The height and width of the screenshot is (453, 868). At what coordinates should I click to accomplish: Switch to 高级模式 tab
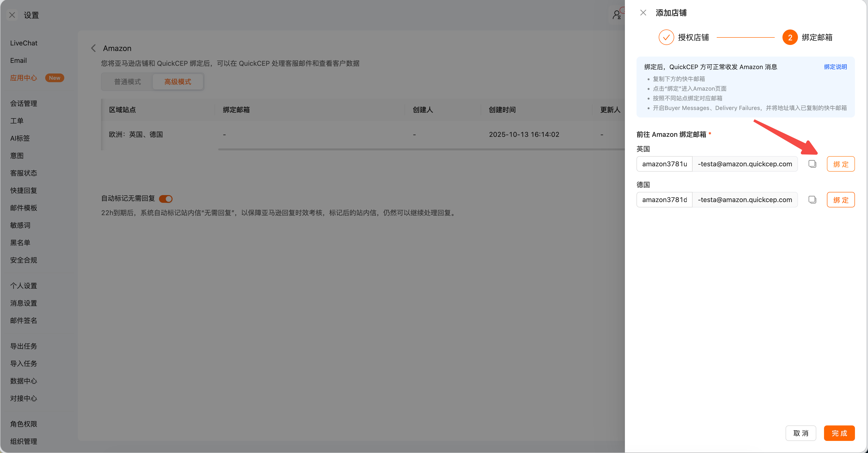[178, 81]
